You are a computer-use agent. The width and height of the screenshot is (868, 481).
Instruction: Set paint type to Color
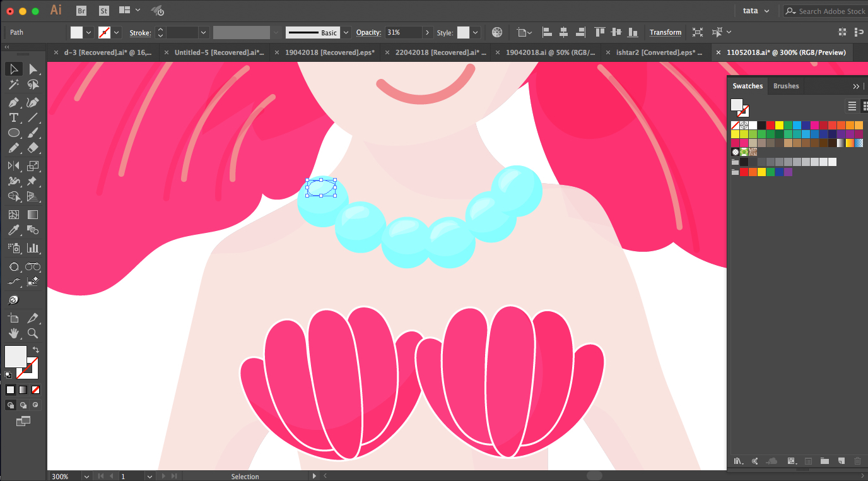[11, 389]
